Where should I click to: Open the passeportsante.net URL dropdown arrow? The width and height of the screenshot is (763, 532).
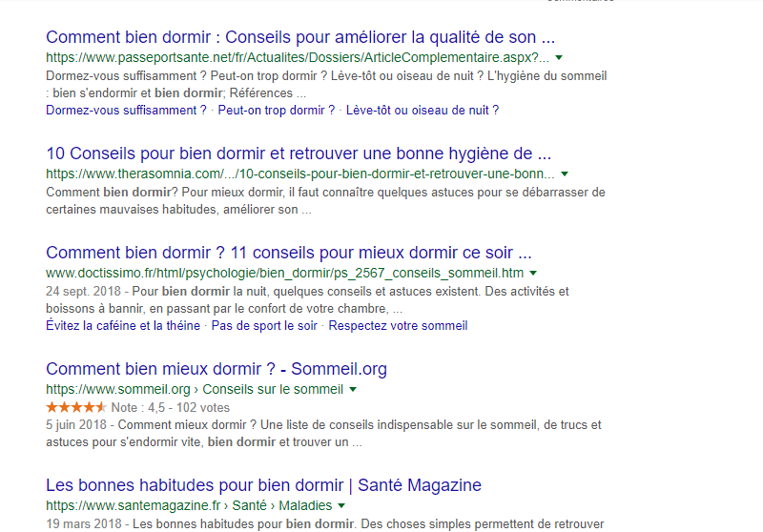click(x=559, y=57)
